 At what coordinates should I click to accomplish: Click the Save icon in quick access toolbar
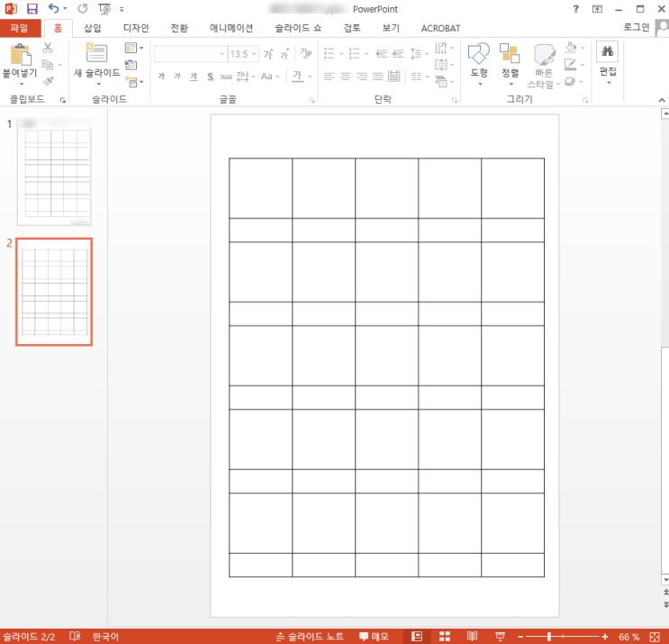click(32, 8)
